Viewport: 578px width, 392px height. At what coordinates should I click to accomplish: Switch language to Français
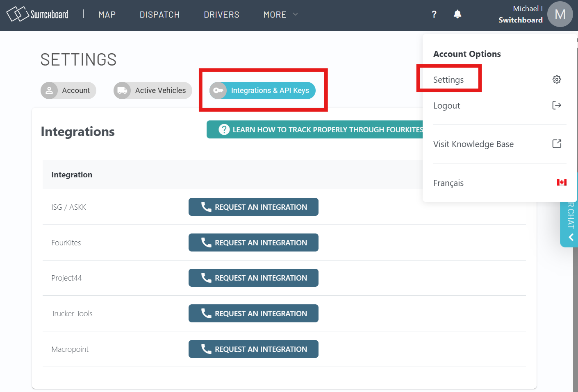448,183
